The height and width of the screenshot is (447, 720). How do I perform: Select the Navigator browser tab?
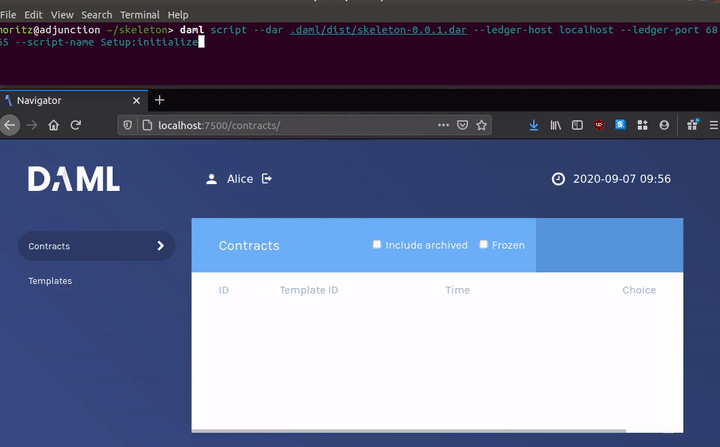[x=73, y=101]
